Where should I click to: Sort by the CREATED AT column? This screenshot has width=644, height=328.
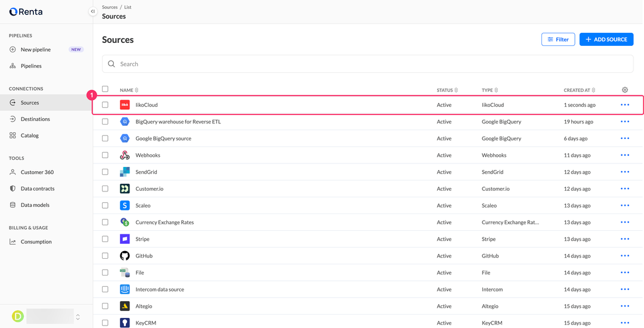point(580,90)
